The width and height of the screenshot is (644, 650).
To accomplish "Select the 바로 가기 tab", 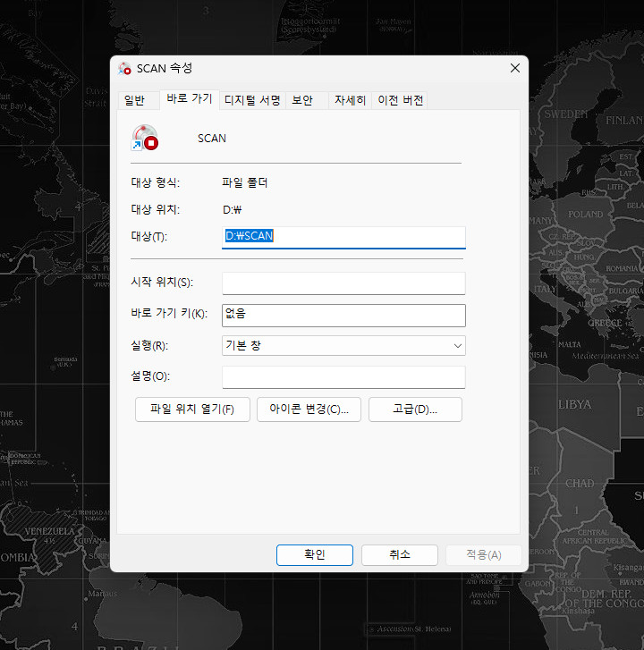I will click(189, 100).
